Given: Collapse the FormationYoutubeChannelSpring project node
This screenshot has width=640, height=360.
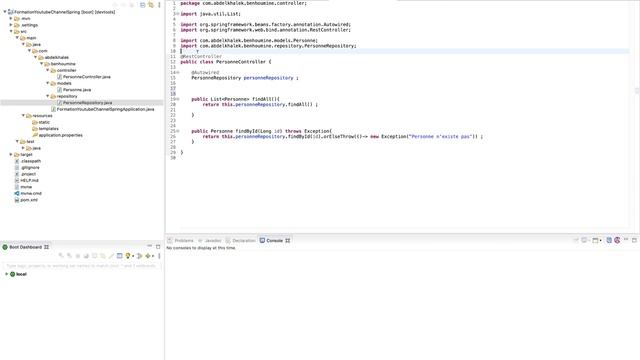Looking at the screenshot, I should click(x=5, y=12).
